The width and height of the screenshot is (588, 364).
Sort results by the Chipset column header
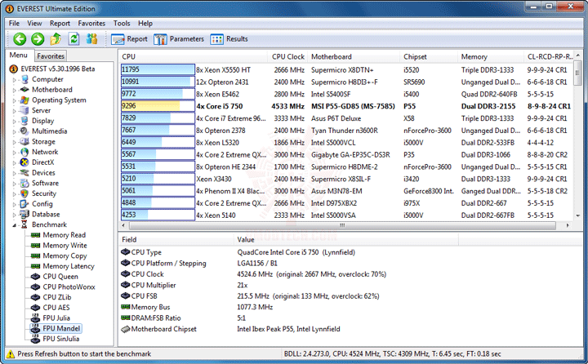coord(429,56)
